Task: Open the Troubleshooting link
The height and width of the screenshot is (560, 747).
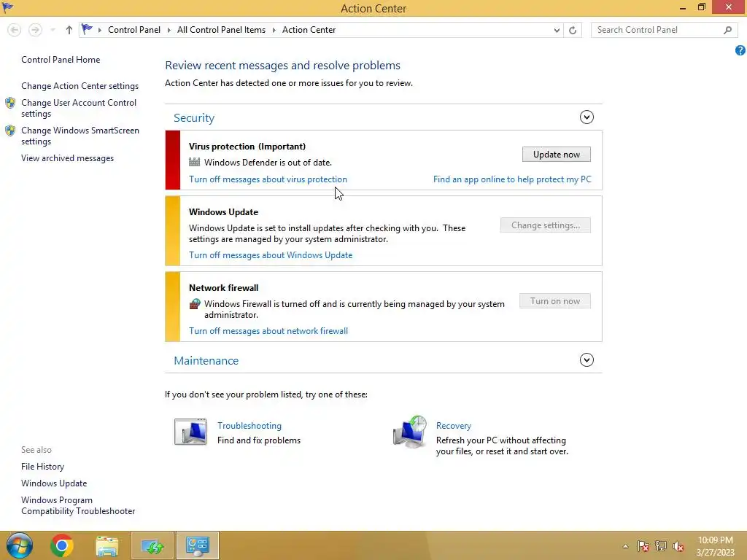Action: click(x=249, y=426)
